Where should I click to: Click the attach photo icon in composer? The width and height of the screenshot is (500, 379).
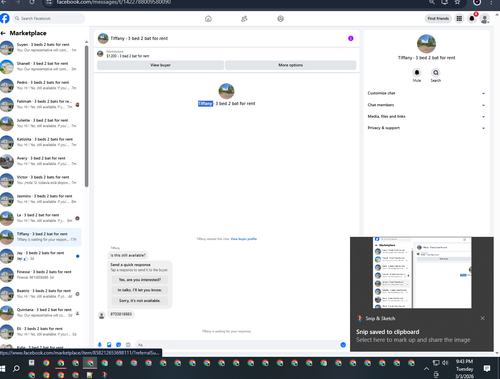pos(109,345)
